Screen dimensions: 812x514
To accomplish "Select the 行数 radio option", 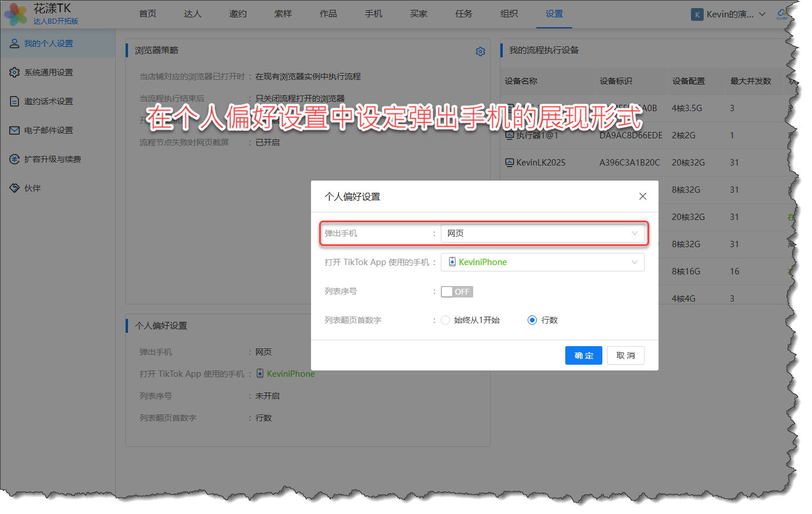I will tap(532, 320).
